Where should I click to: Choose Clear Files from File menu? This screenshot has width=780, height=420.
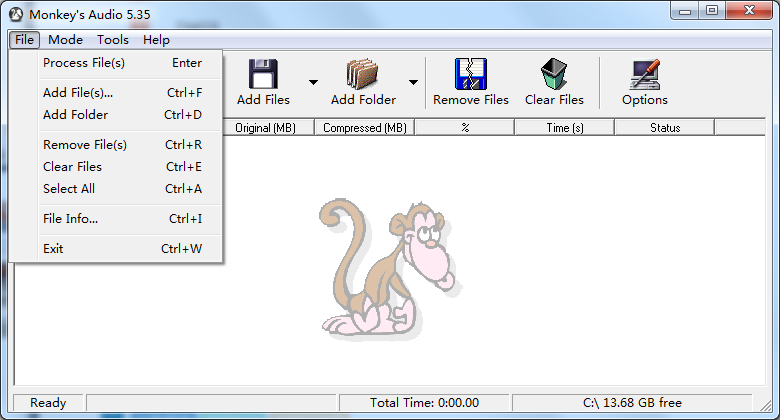click(122, 167)
